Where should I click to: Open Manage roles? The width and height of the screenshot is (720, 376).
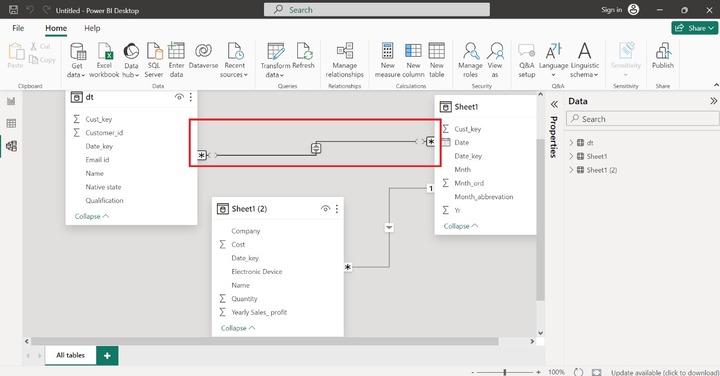click(470, 60)
